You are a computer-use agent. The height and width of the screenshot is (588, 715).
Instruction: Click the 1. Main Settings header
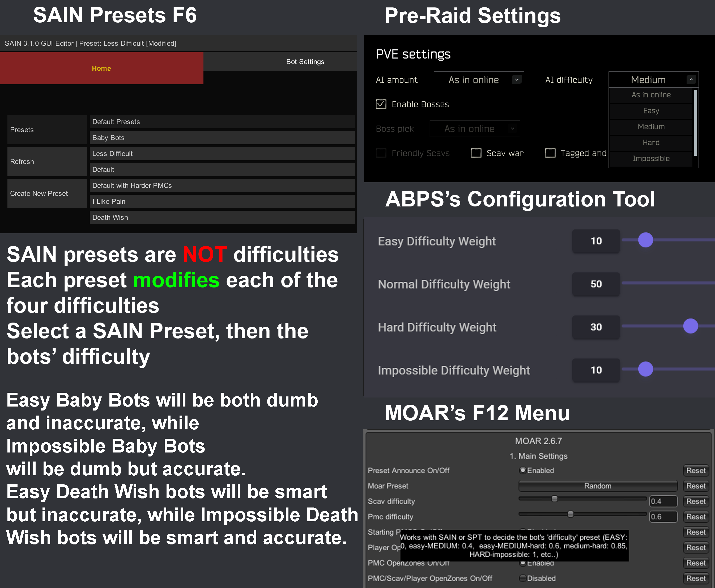coord(538,456)
